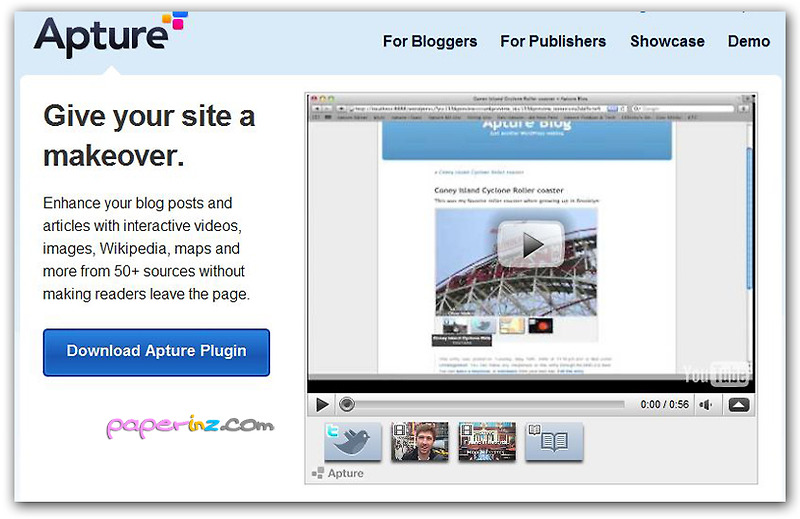Viewport: 800px width, 519px height.
Task: Mute the video with speaker icon
Action: pyautogui.click(x=706, y=405)
